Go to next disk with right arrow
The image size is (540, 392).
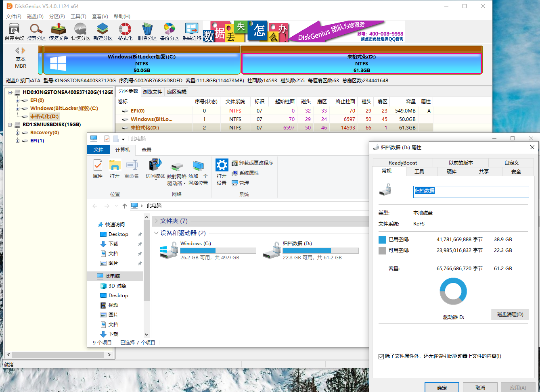pyautogui.click(x=23, y=50)
